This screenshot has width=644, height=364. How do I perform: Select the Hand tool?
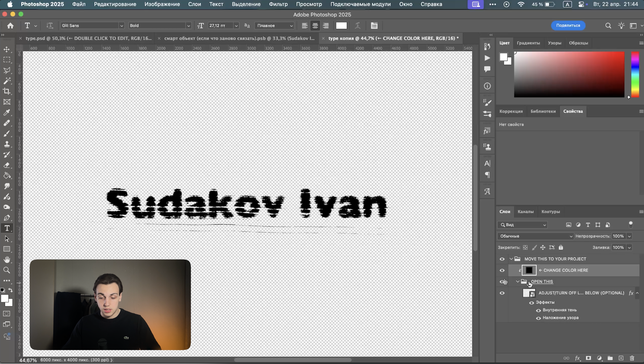pos(7,260)
